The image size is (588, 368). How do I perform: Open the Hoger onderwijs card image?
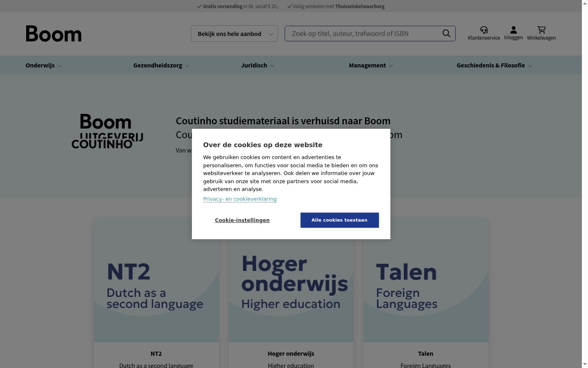pyautogui.click(x=291, y=280)
